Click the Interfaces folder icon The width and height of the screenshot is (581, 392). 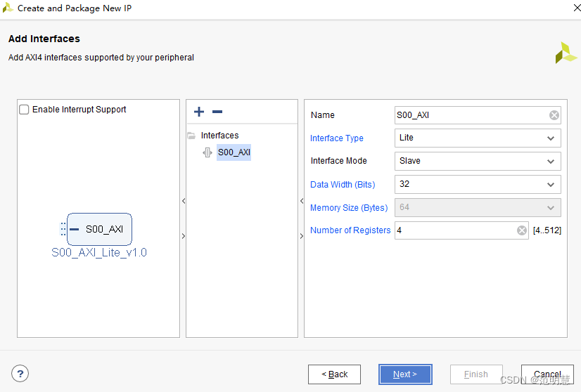tap(191, 136)
